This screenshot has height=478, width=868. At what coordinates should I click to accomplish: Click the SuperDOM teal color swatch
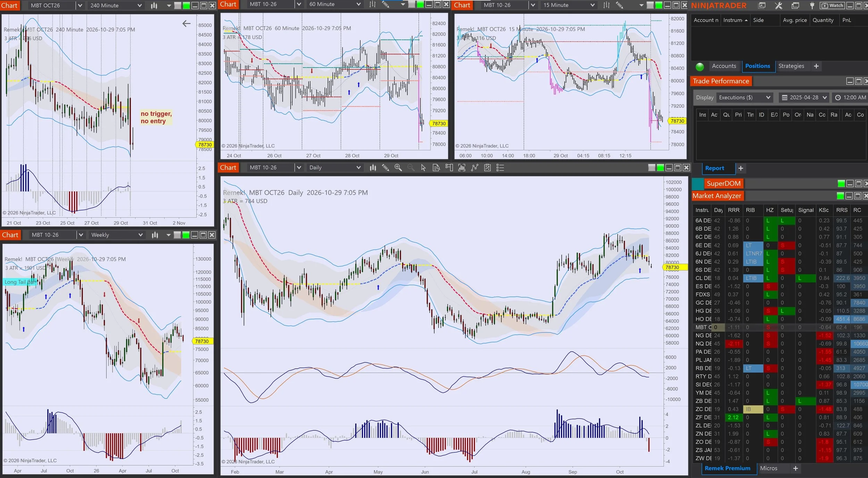pyautogui.click(x=698, y=184)
